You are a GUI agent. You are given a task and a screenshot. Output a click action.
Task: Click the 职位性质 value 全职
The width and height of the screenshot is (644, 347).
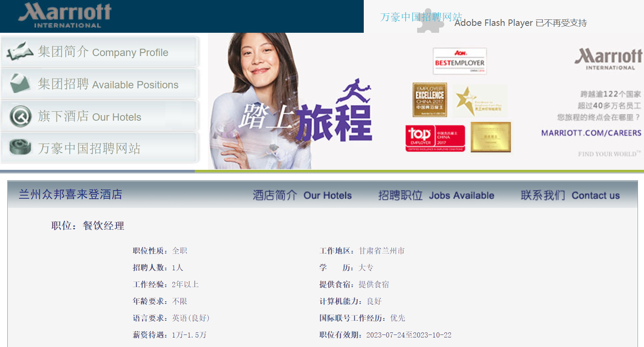[180, 251]
